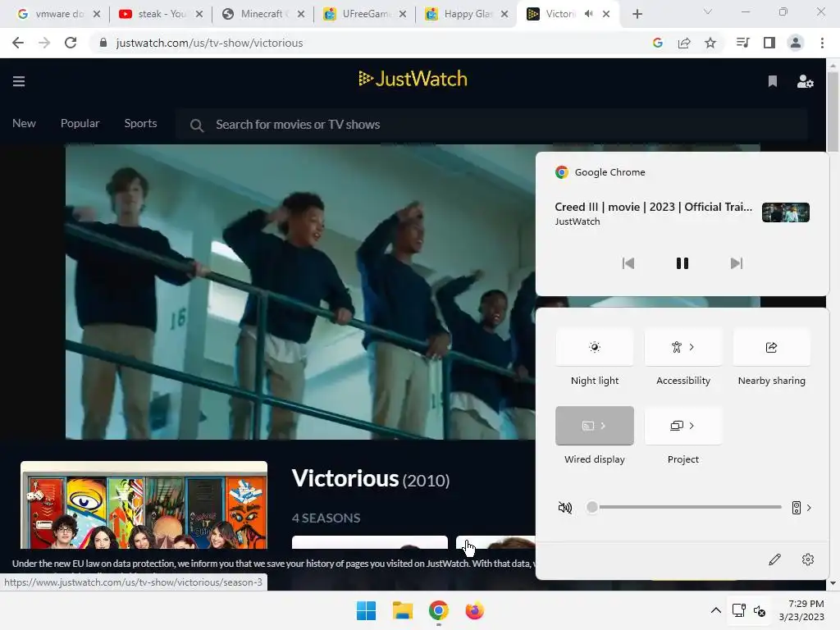Viewport: 840px width, 630px height.
Task: Select a sound output device
Action: (801, 507)
